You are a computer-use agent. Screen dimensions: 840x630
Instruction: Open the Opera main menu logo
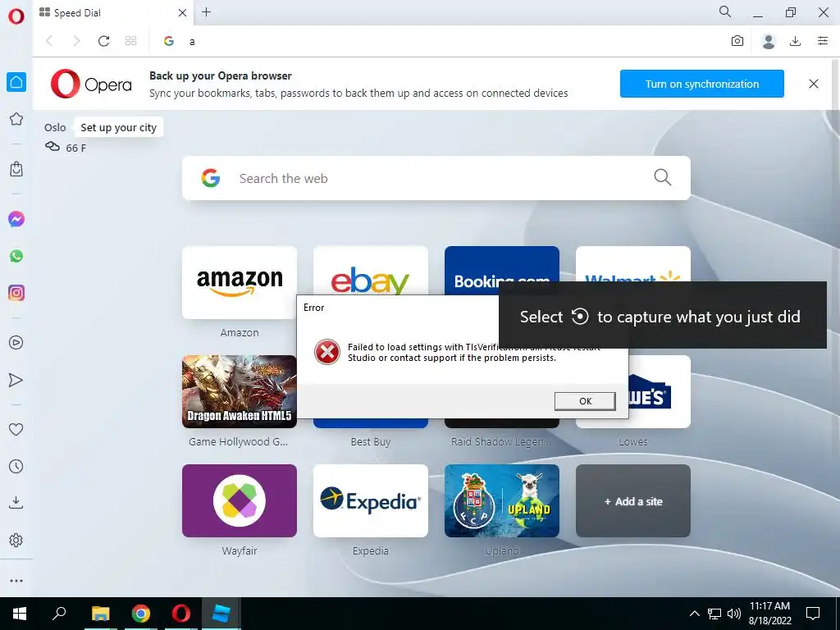tap(16, 16)
